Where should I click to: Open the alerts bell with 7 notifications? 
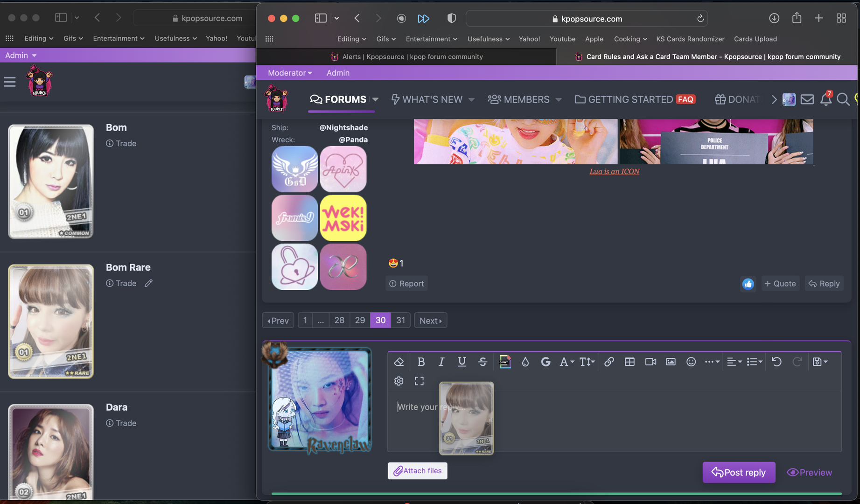point(826,99)
